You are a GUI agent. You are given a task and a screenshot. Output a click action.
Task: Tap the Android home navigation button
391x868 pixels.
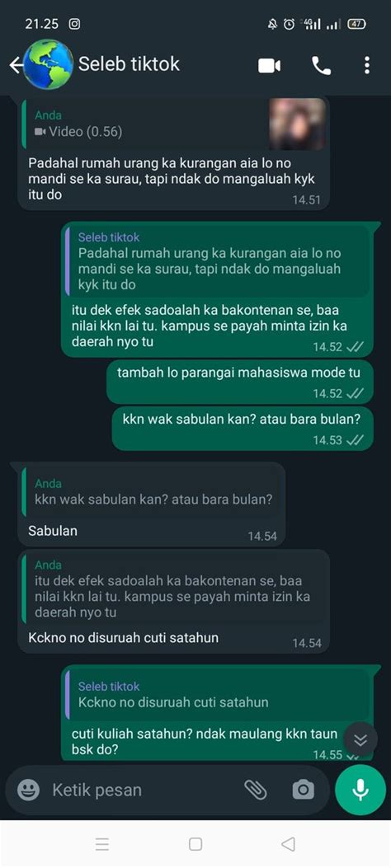pos(195,844)
